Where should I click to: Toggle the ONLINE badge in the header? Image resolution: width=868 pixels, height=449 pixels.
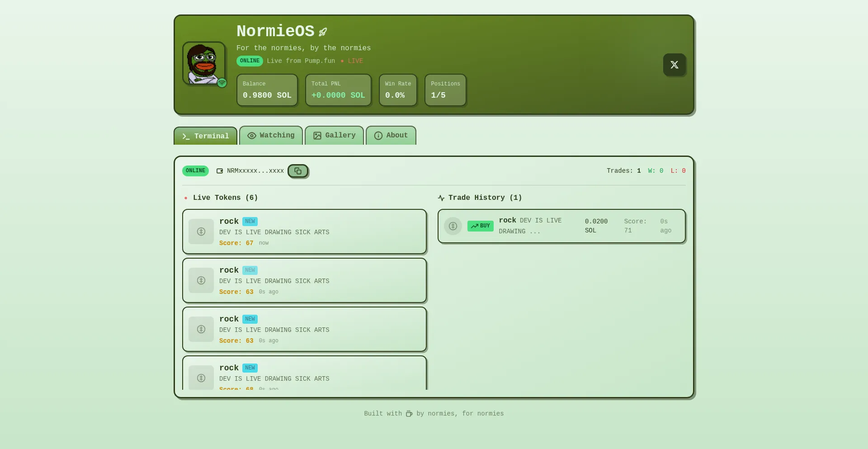(x=250, y=61)
